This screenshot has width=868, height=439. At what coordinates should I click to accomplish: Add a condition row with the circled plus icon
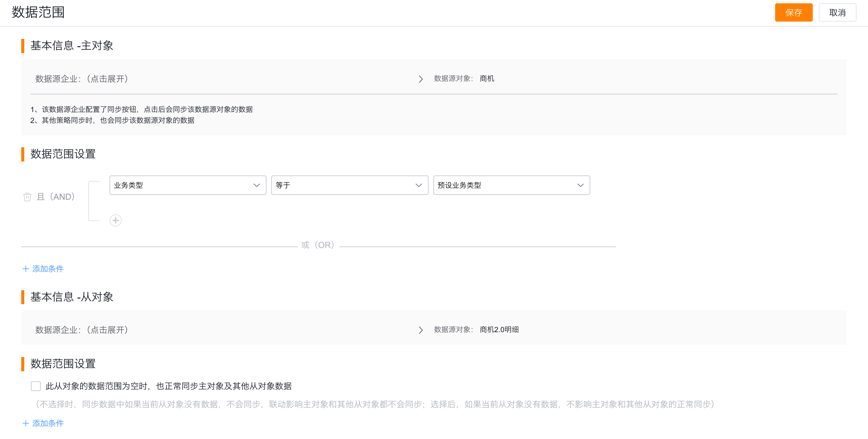pos(116,220)
